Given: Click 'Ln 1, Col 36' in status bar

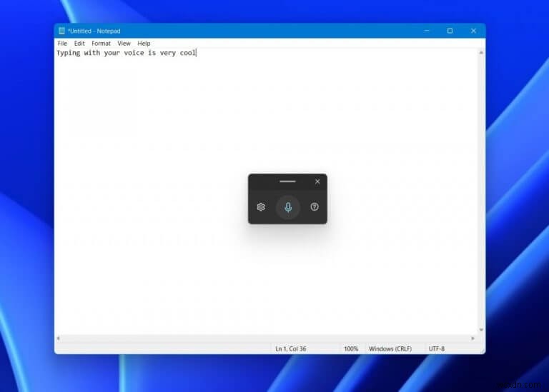Looking at the screenshot, I should [x=291, y=348].
